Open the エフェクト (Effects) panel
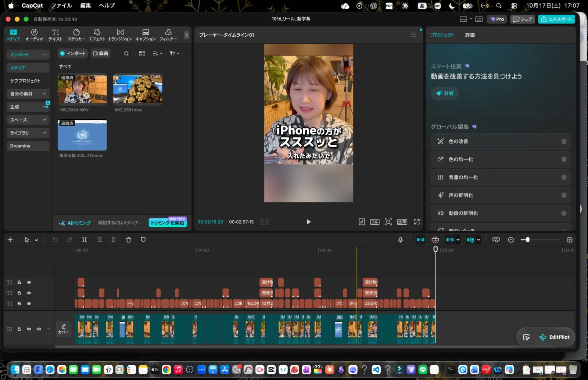This screenshot has width=588, height=380. [x=97, y=35]
